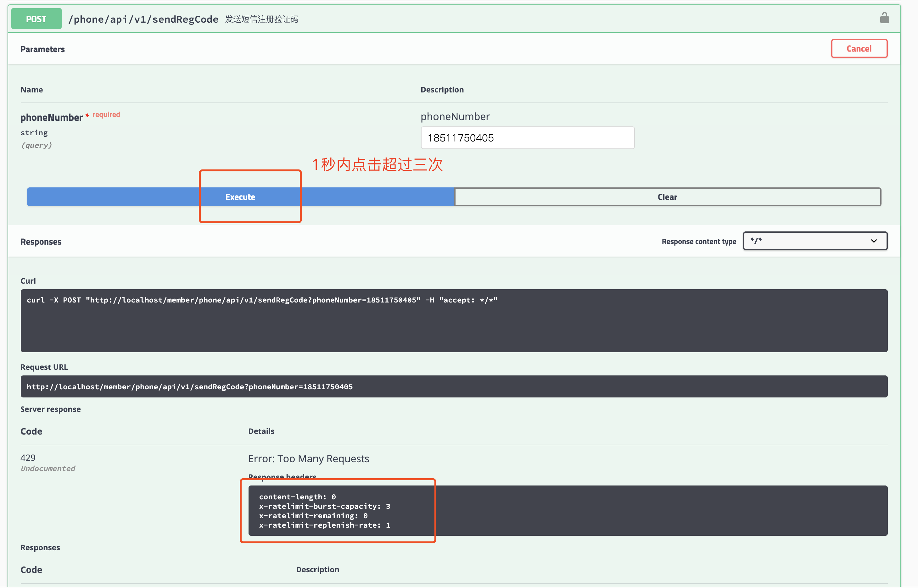This screenshot has height=588, width=918.
Task: Click the x-ratelimit-burst-capacity: 3 header line
Action: (324, 506)
